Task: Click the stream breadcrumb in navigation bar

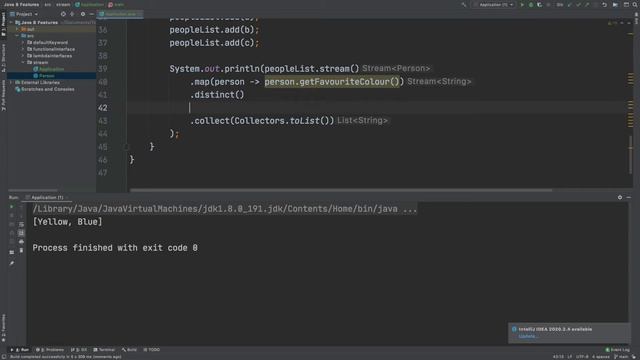Action: click(63, 4)
